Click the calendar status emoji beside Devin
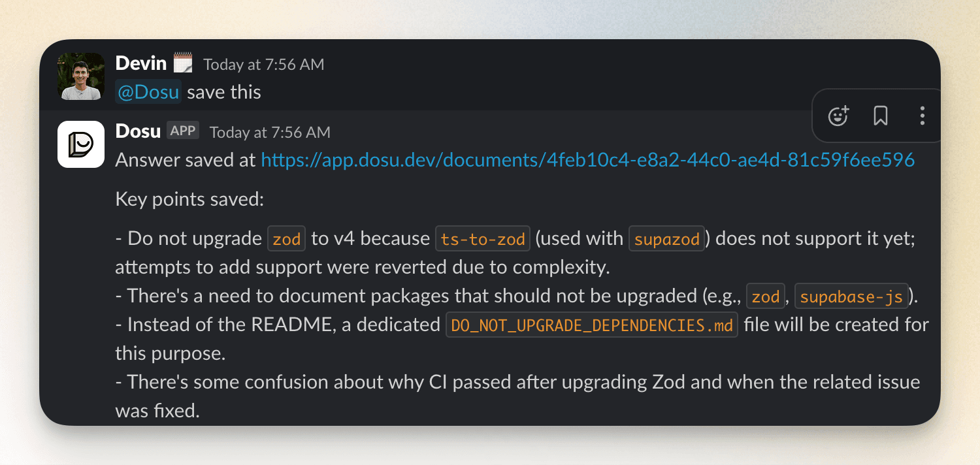The width and height of the screenshot is (980, 465). [183, 63]
